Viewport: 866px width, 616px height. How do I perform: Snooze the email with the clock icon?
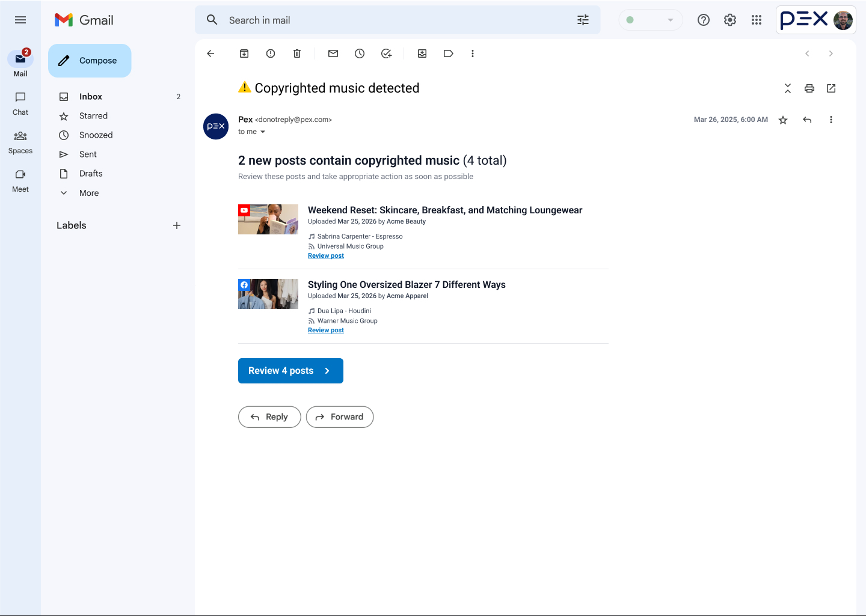[x=360, y=53]
